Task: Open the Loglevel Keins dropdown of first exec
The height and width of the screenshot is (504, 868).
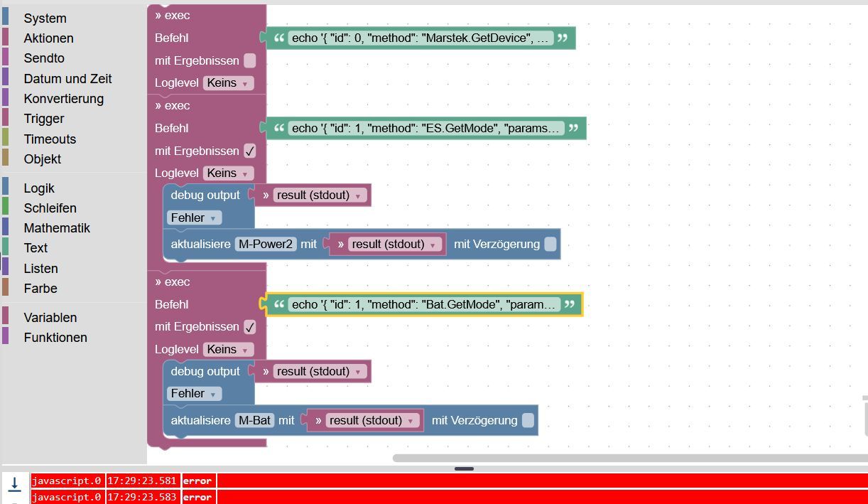Action: coord(228,82)
